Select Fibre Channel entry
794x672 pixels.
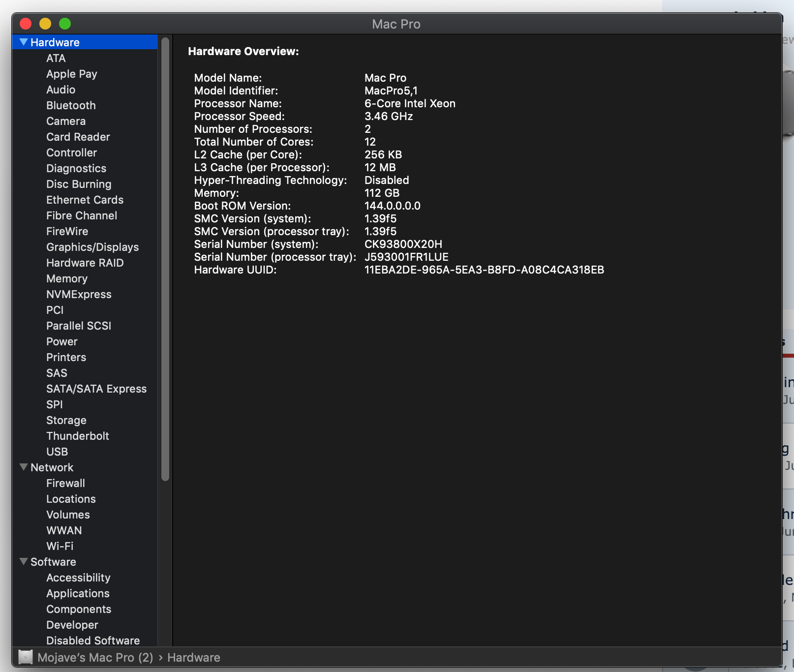tap(82, 215)
